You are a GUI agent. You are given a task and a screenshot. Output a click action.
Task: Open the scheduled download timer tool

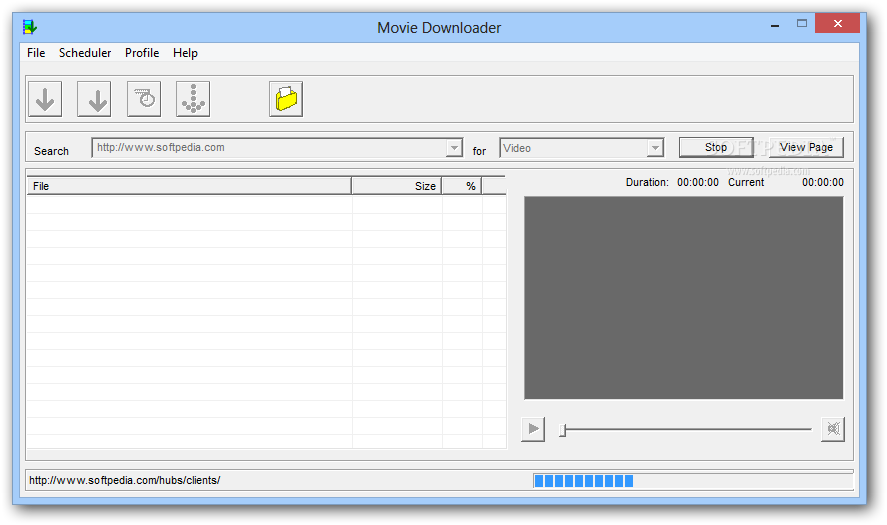[x=144, y=99]
